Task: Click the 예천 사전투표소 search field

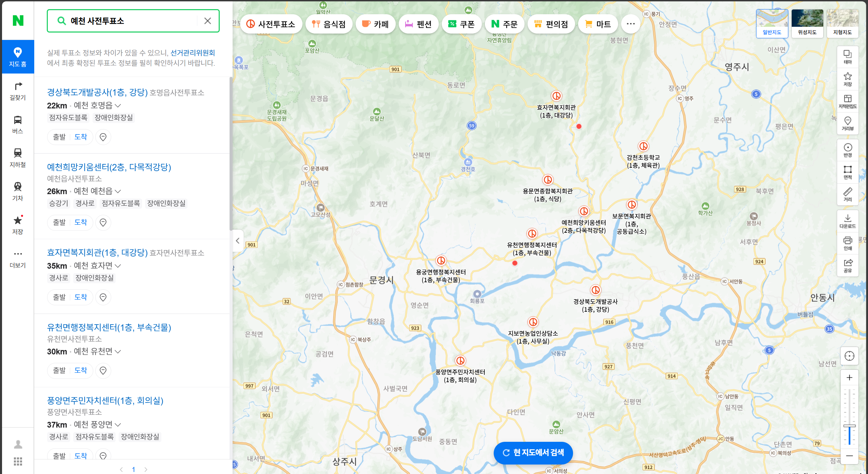Action: tap(132, 21)
